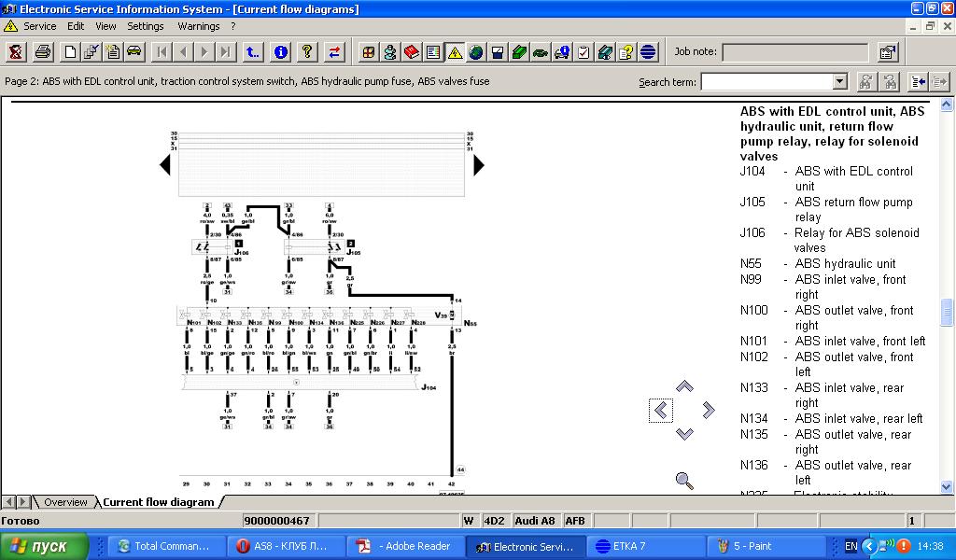Click the blue info circle icon
This screenshot has width=956, height=560.
pyautogui.click(x=280, y=52)
